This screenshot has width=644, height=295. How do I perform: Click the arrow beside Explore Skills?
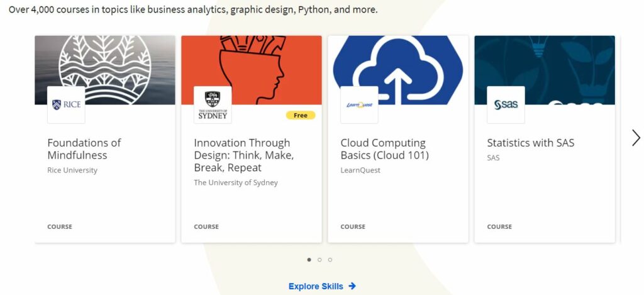pyautogui.click(x=352, y=286)
